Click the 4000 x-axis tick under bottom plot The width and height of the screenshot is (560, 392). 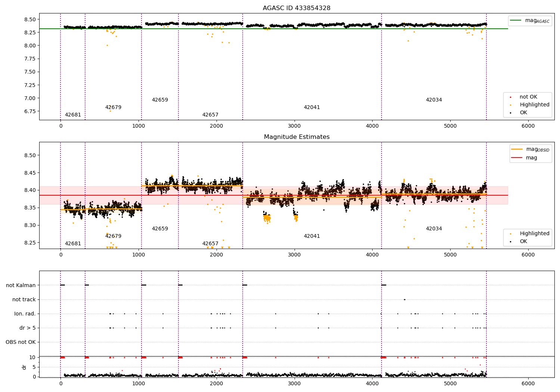(372, 384)
